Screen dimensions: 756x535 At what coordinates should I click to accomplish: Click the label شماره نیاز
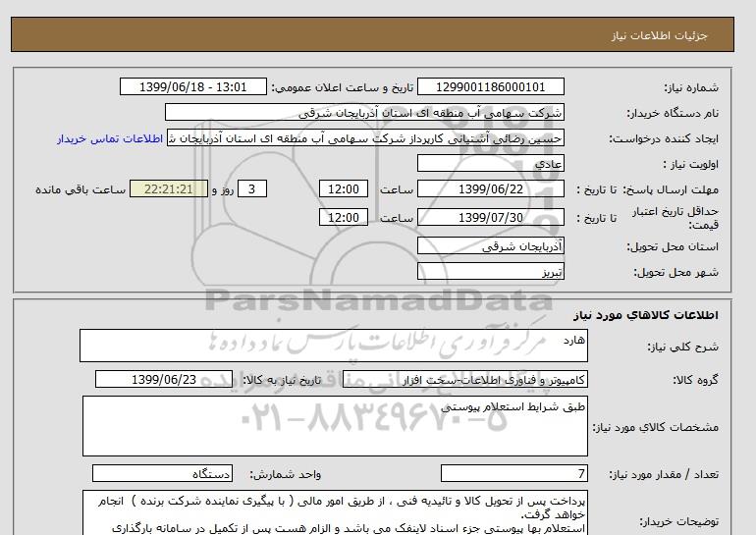pos(691,87)
